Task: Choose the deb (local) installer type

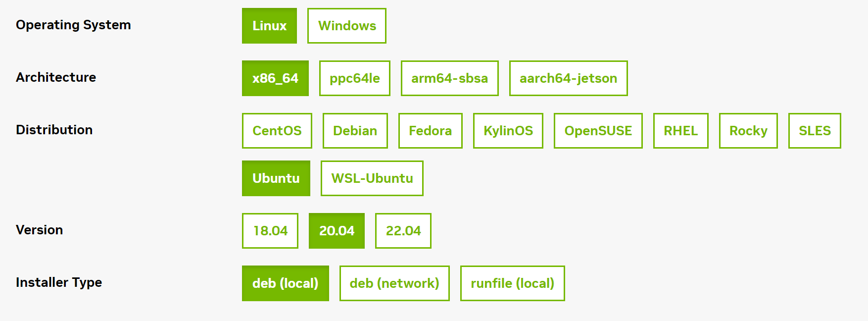Action: 286,283
